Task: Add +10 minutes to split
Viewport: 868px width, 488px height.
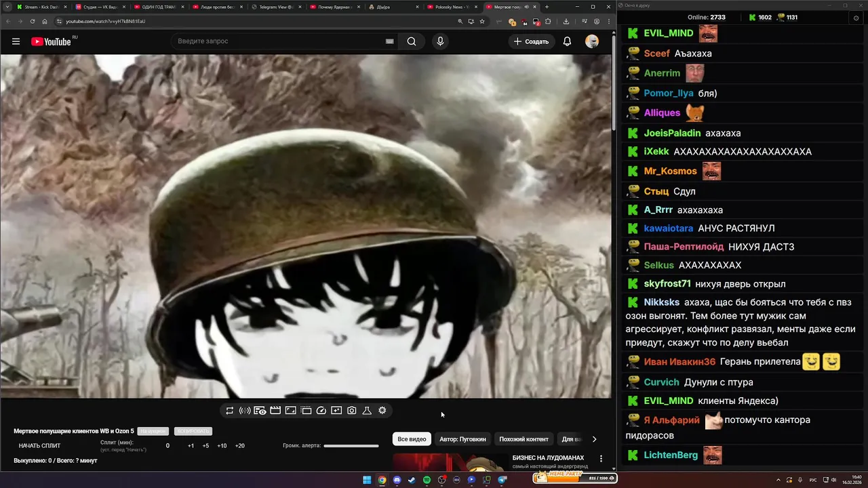Action: click(222, 446)
